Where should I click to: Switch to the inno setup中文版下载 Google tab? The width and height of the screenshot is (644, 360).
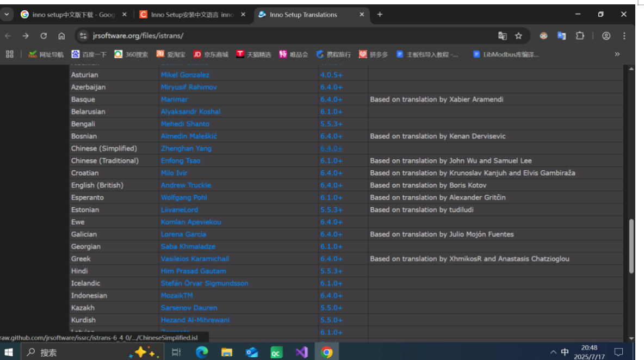(73, 14)
